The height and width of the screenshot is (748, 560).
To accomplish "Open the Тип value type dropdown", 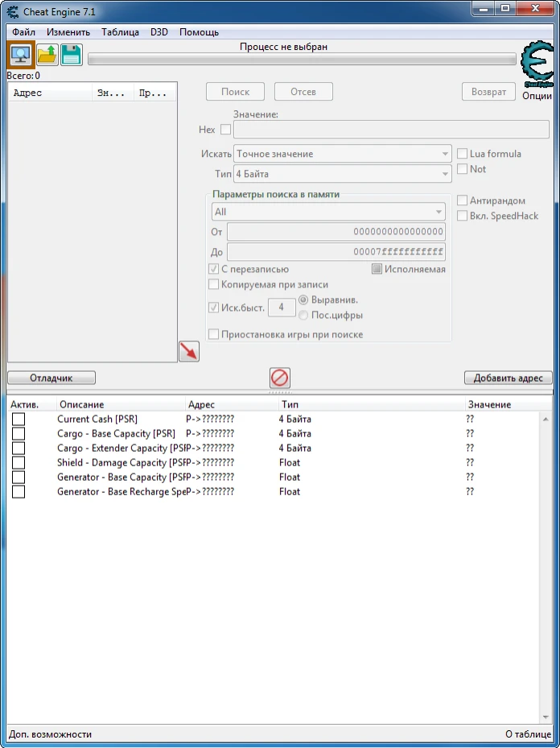I will click(342, 174).
